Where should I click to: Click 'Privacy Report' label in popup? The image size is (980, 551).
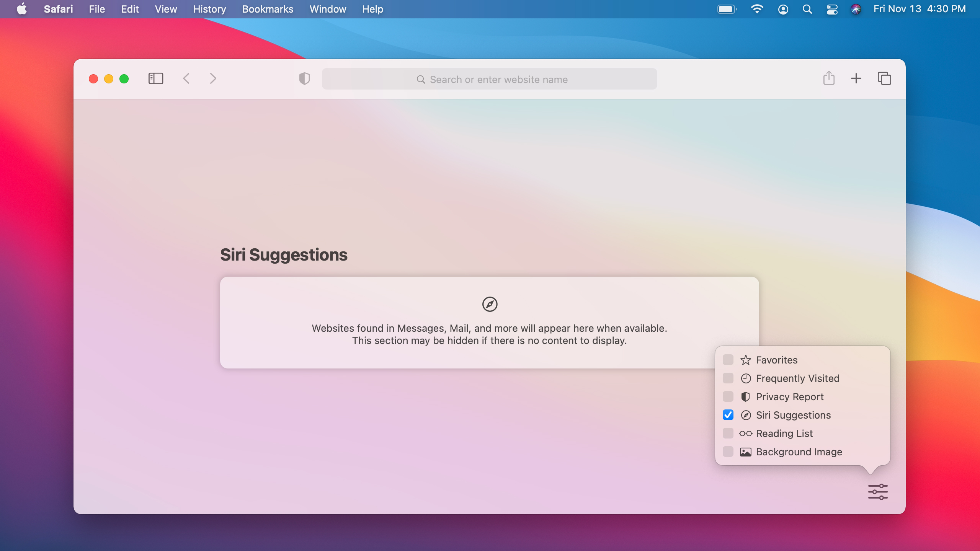click(790, 396)
